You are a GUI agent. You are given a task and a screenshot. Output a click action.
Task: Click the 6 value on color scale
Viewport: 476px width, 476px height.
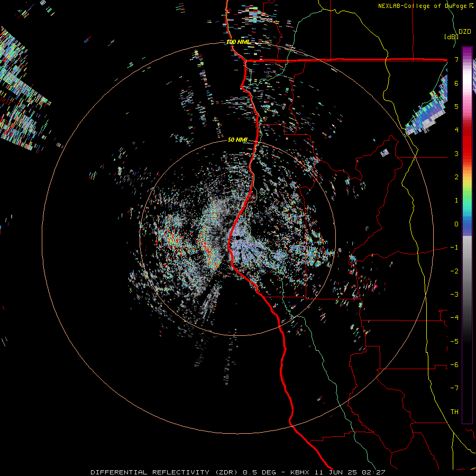[x=456, y=83]
